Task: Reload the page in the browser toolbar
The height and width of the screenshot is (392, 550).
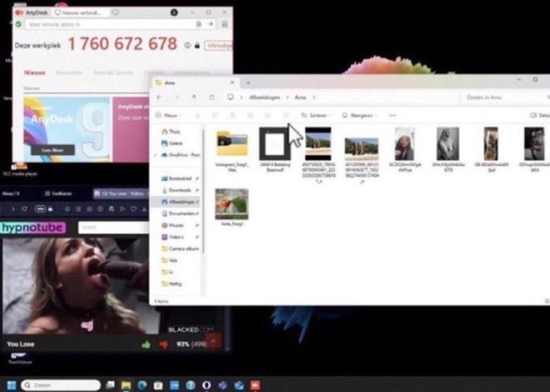Action: 24,209
